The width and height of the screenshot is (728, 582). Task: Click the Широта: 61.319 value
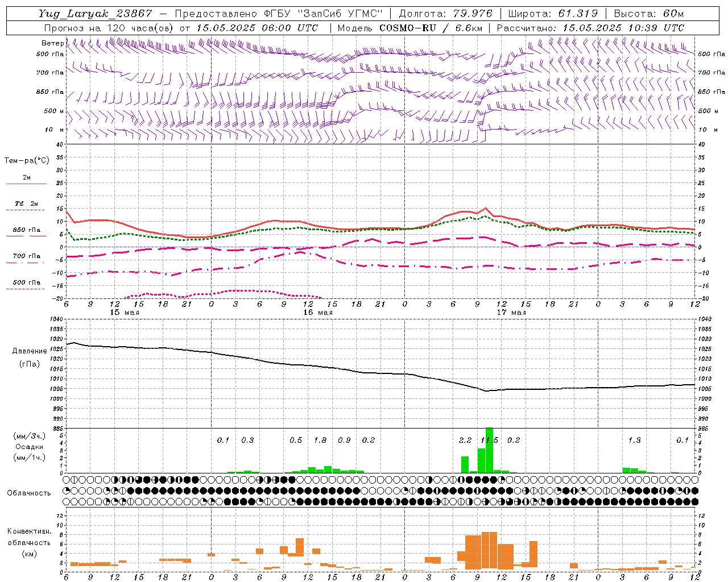coord(553,14)
